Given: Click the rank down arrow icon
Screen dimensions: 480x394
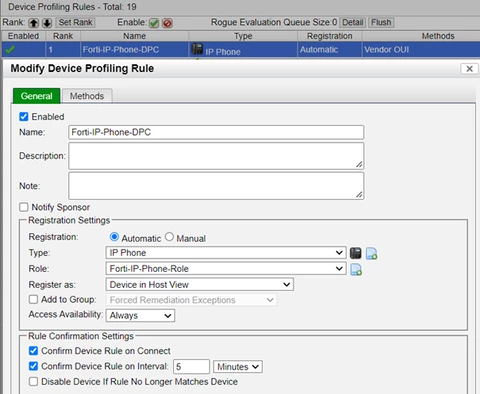Looking at the screenshot, I should coord(47,23).
